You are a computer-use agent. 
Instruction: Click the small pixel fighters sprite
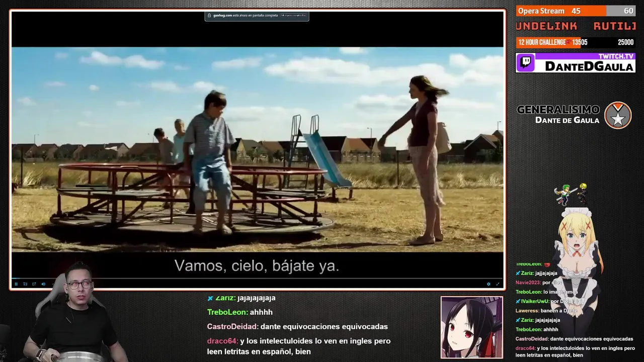click(571, 194)
